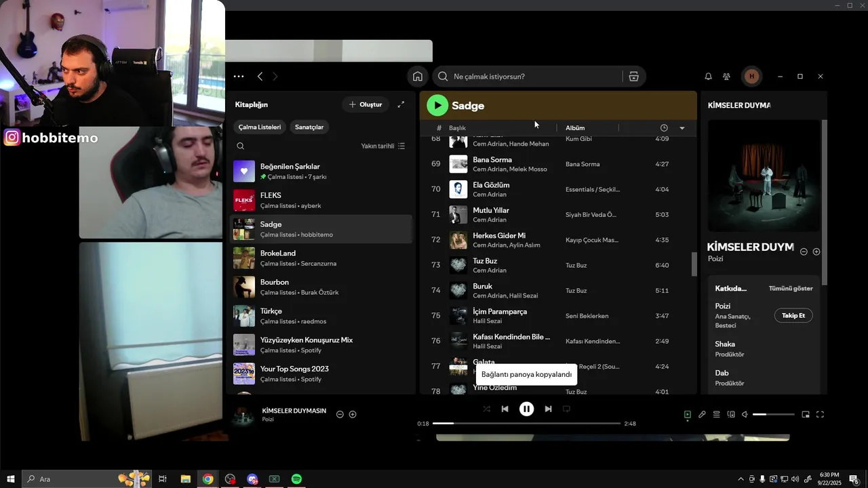Toggle shuffle playback
The width and height of the screenshot is (868, 488).
(486, 409)
